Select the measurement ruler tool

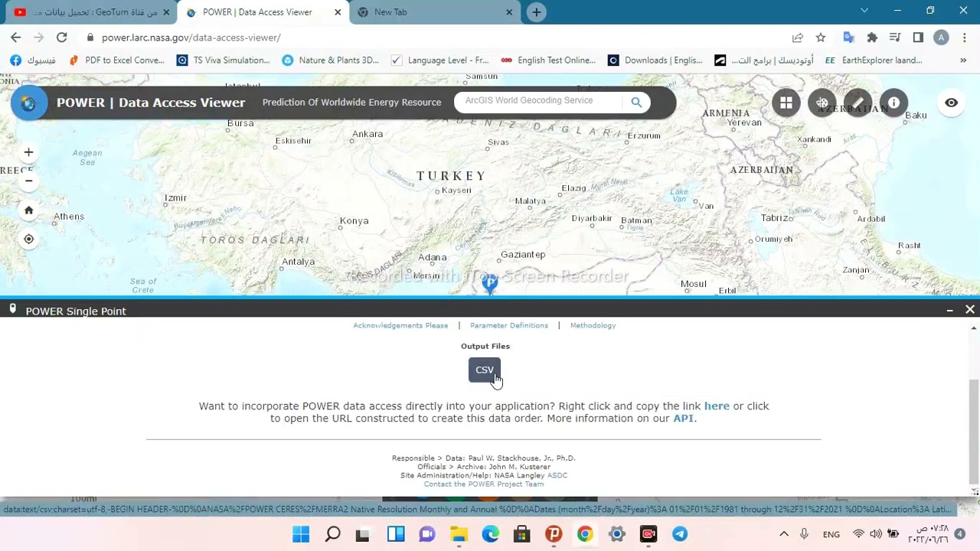[858, 103]
